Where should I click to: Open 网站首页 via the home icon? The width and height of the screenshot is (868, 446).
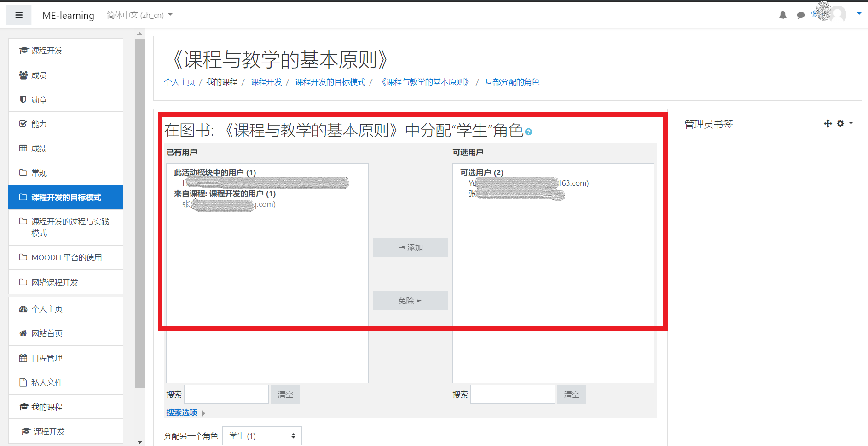[x=23, y=333]
